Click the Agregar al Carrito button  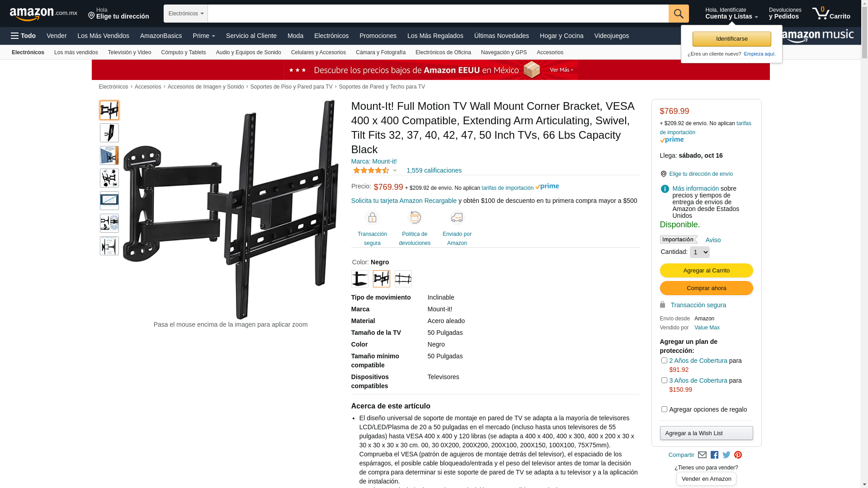(x=706, y=270)
